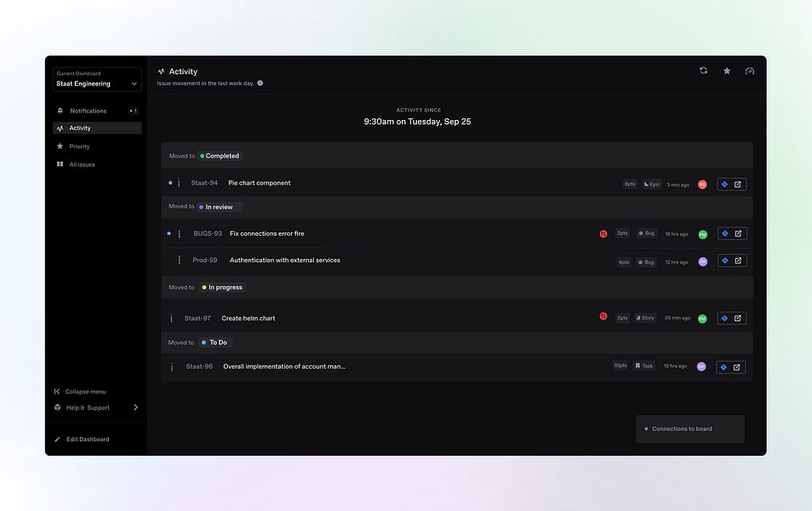Click external link icon for Prod-59
The height and width of the screenshot is (511, 812).
[x=739, y=261]
